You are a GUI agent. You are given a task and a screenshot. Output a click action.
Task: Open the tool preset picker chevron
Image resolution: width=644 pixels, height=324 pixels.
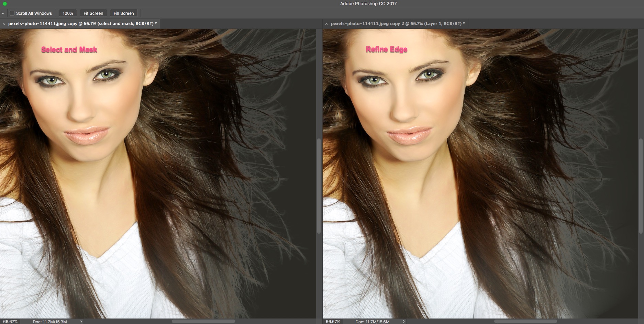[x=3, y=13]
